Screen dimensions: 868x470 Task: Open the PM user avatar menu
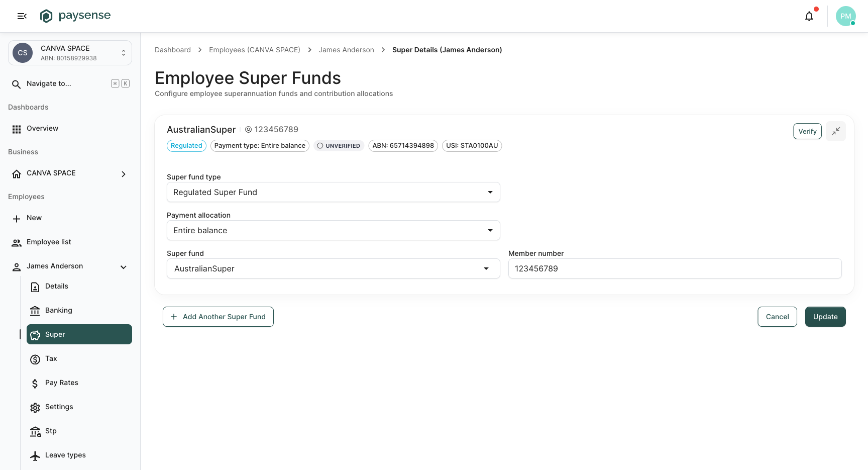(846, 16)
